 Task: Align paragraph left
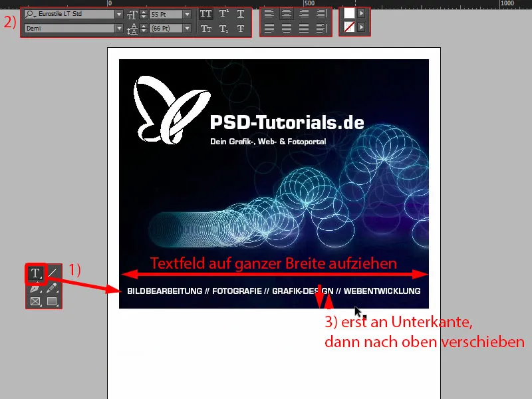[x=269, y=13]
